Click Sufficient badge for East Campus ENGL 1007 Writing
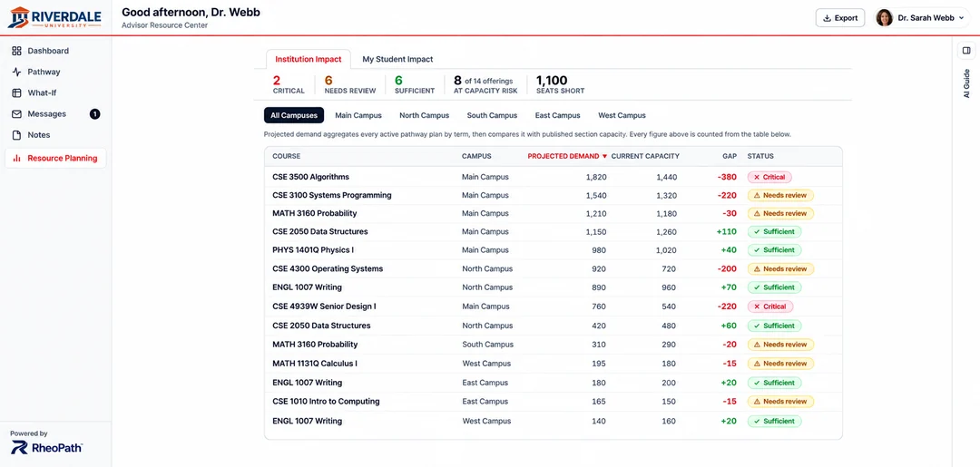Screen dimensions: 980x467 click(x=774, y=383)
